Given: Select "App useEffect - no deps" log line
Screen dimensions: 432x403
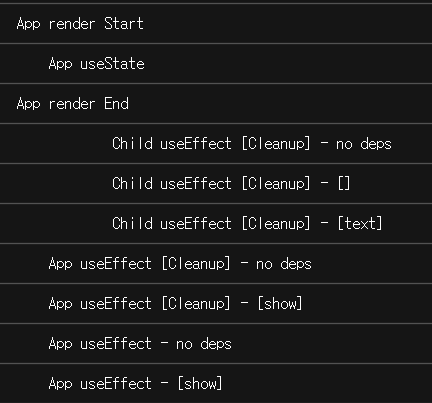Looking at the screenshot, I should pyautogui.click(x=216, y=344).
